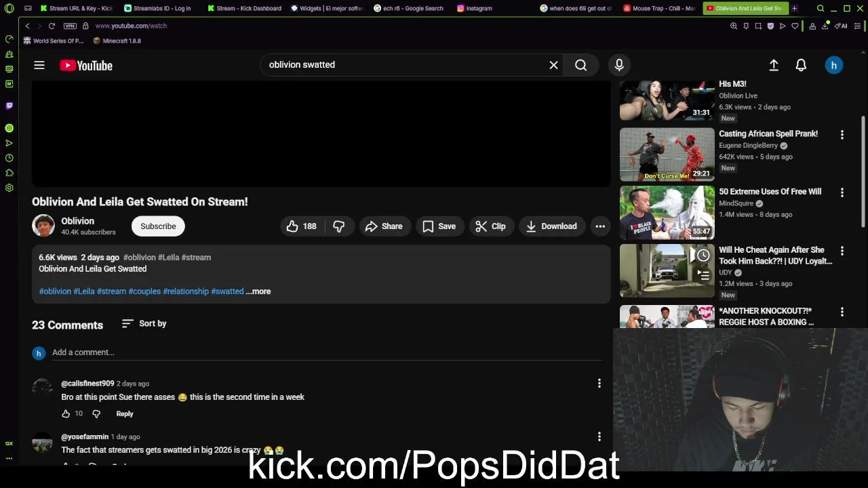
Task: Reload the page
Action: point(52,26)
